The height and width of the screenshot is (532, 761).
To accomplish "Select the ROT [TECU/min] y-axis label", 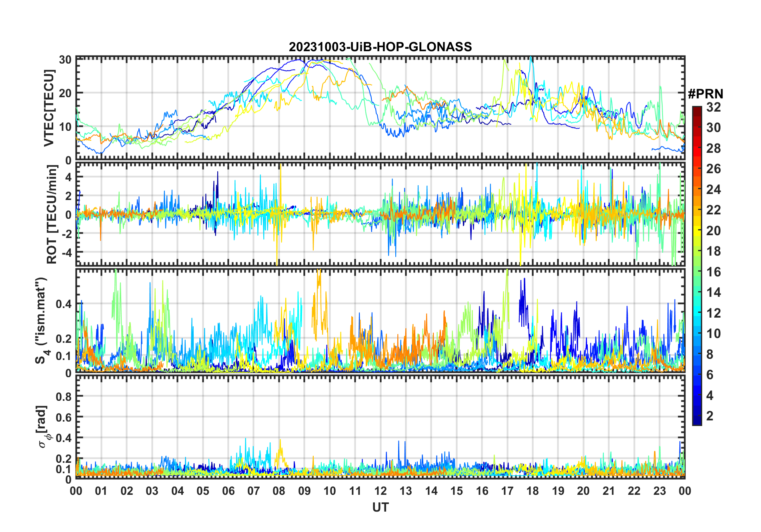I will pos(52,214).
